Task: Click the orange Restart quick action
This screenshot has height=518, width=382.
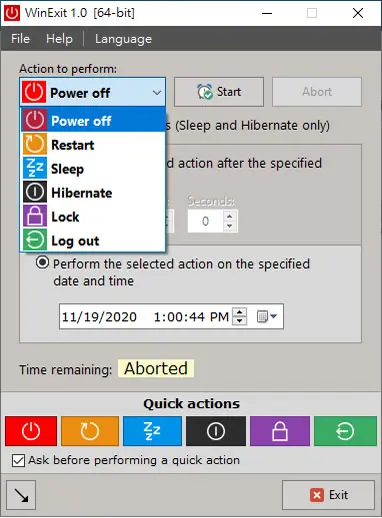Action: pos(90,431)
